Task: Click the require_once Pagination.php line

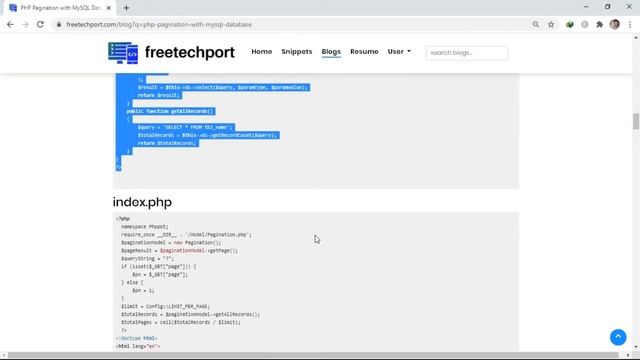Action: tap(186, 235)
